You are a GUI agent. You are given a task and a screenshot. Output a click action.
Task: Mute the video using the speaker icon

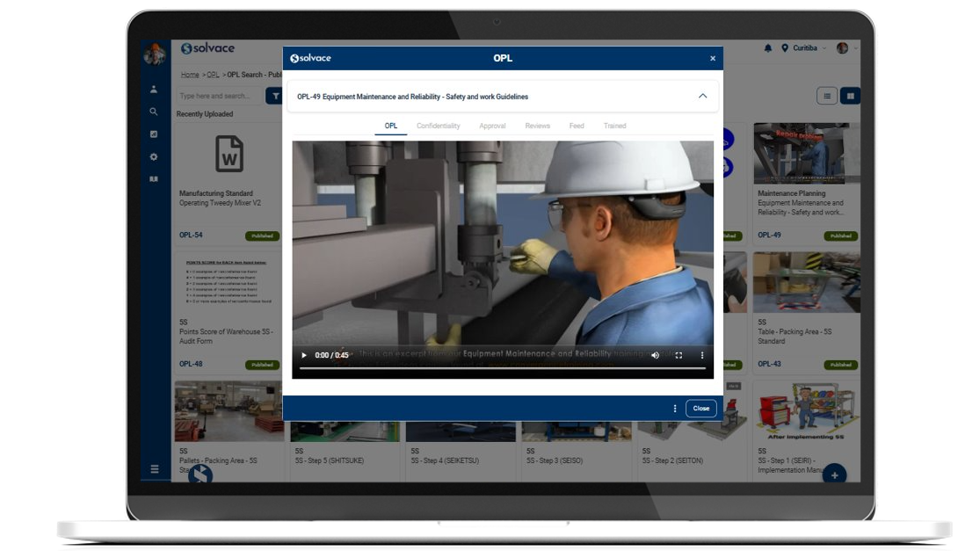point(655,355)
